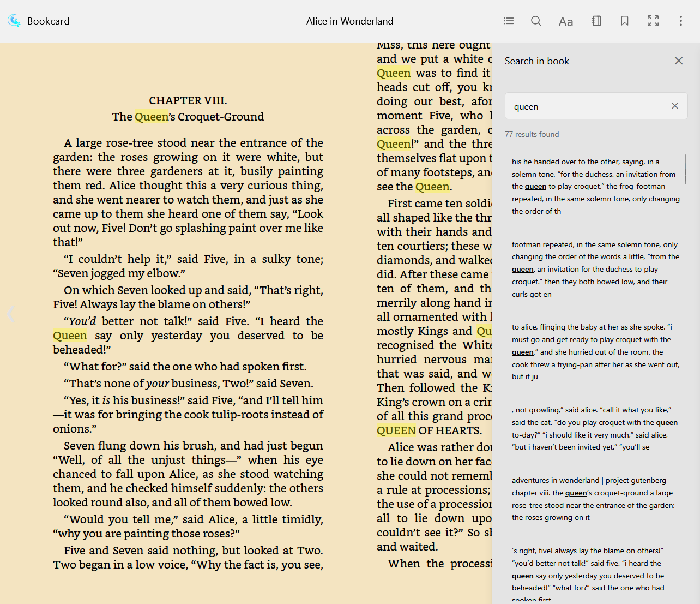
Task: Clear the 'queen' search text
Action: 675,106
